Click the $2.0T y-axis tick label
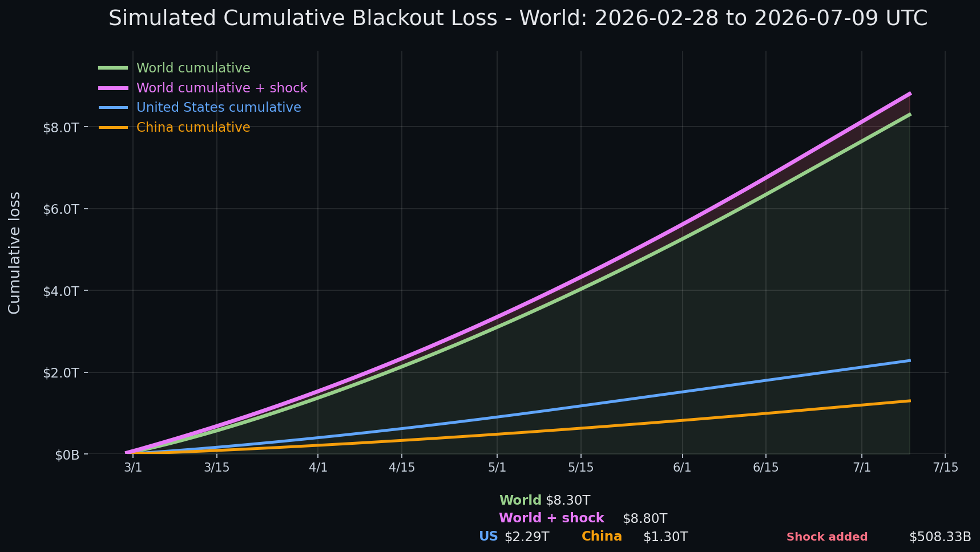Screen dimensions: 980x552 point(61,373)
